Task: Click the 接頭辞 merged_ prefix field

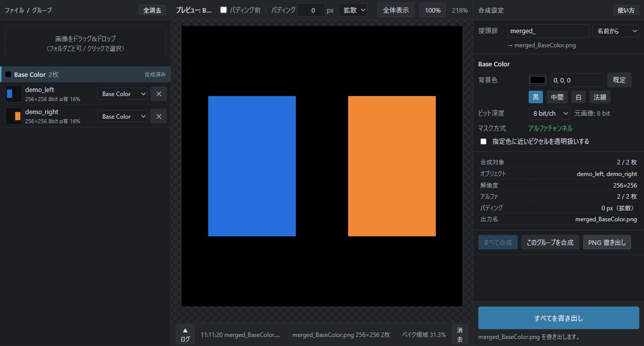Action: pos(548,31)
